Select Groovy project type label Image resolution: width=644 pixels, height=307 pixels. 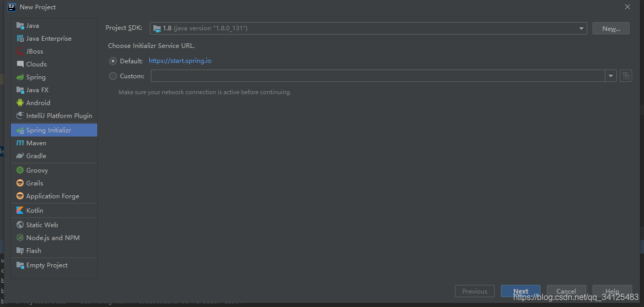[37, 170]
